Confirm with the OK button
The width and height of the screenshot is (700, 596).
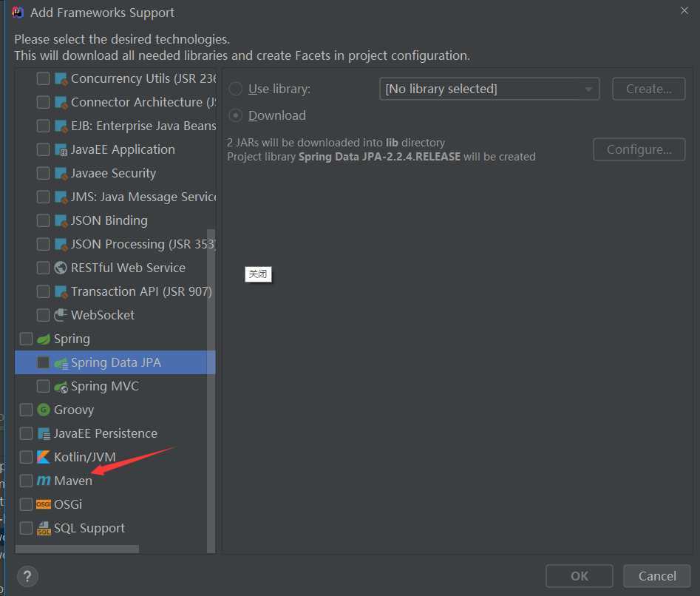[x=580, y=576]
